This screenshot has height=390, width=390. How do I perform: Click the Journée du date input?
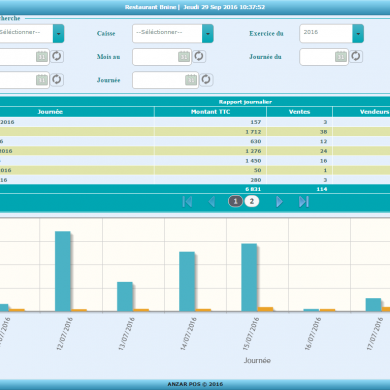pos(324,57)
